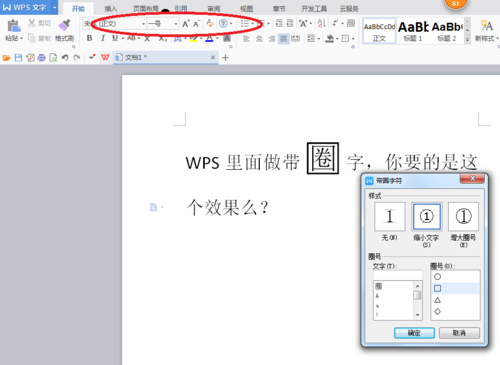Open the 云服务 (Cloud) tab
The height and width of the screenshot is (365, 500).
tap(349, 9)
